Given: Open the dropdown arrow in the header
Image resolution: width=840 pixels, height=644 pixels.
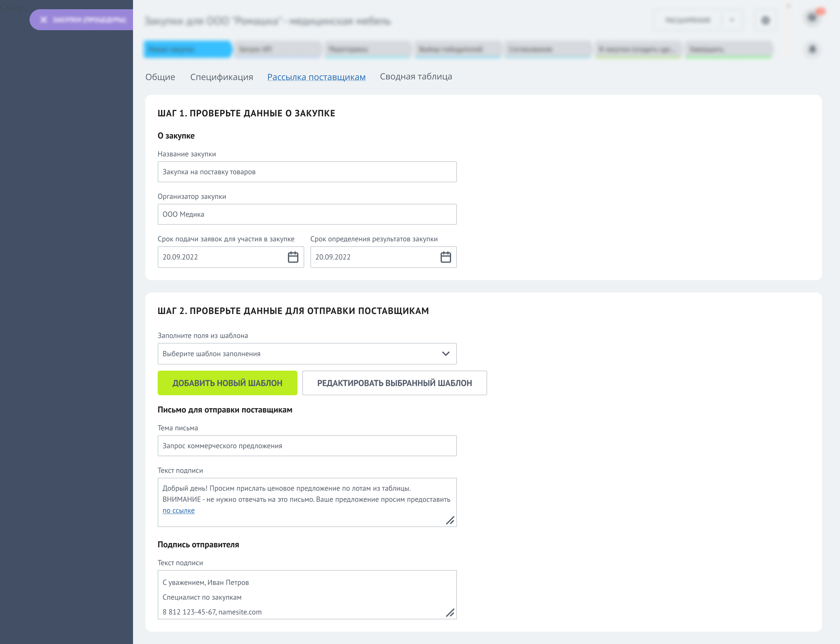Looking at the screenshot, I should pyautogui.click(x=732, y=20).
